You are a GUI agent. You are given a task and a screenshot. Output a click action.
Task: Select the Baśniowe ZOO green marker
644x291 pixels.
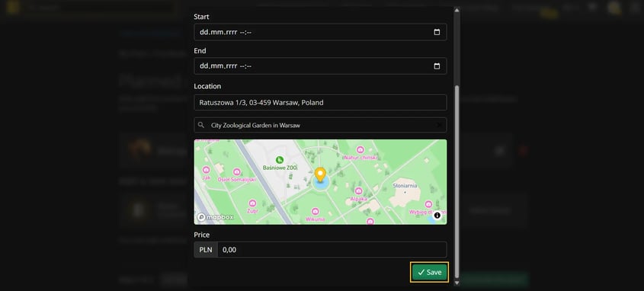[280, 160]
